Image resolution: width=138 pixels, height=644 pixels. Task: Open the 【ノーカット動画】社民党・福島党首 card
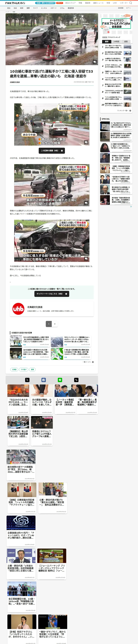click(x=65, y=399)
